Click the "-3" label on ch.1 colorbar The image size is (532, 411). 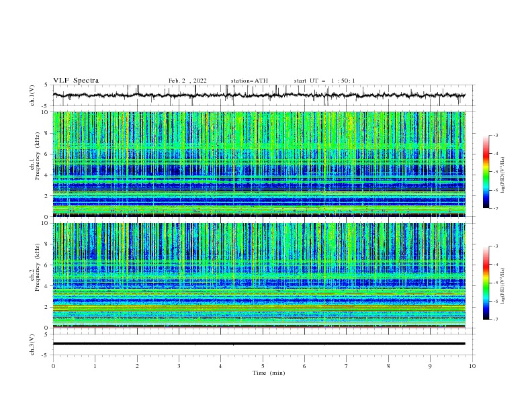(496, 135)
